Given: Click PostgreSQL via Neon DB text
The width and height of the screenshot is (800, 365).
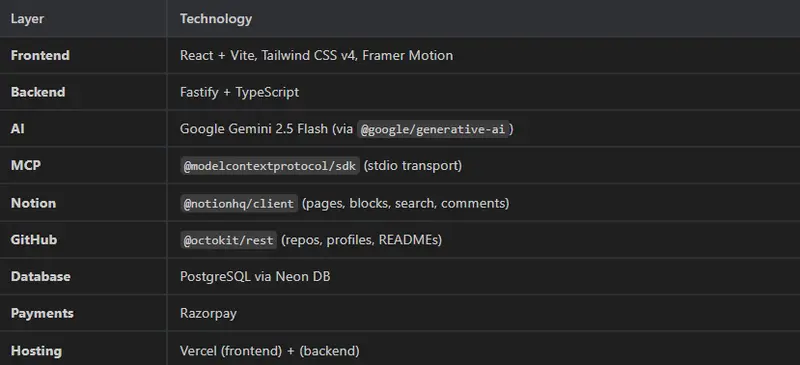Looking at the screenshot, I should pyautogui.click(x=255, y=276).
